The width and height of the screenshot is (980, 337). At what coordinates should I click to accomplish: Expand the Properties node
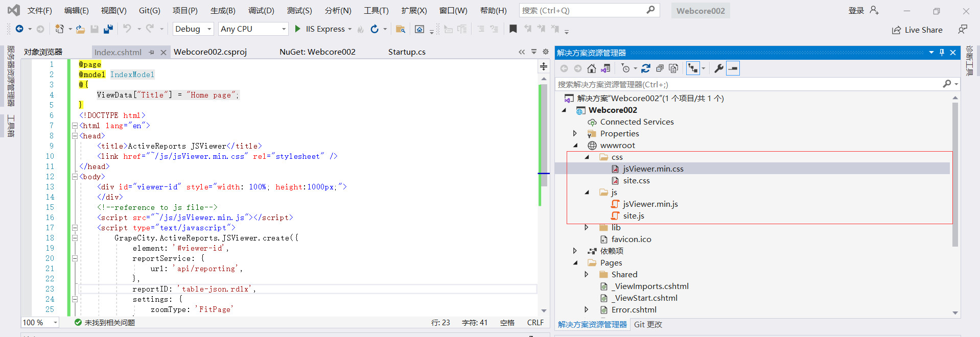[575, 134]
